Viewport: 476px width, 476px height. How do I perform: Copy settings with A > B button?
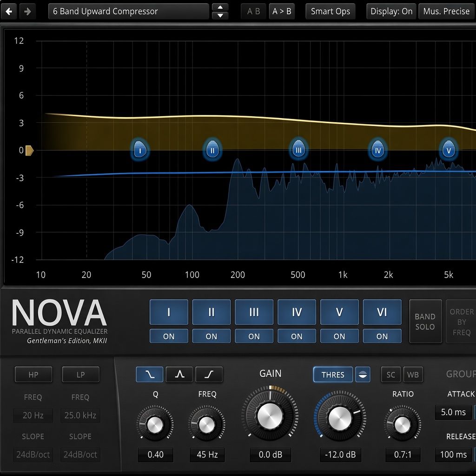282,12
